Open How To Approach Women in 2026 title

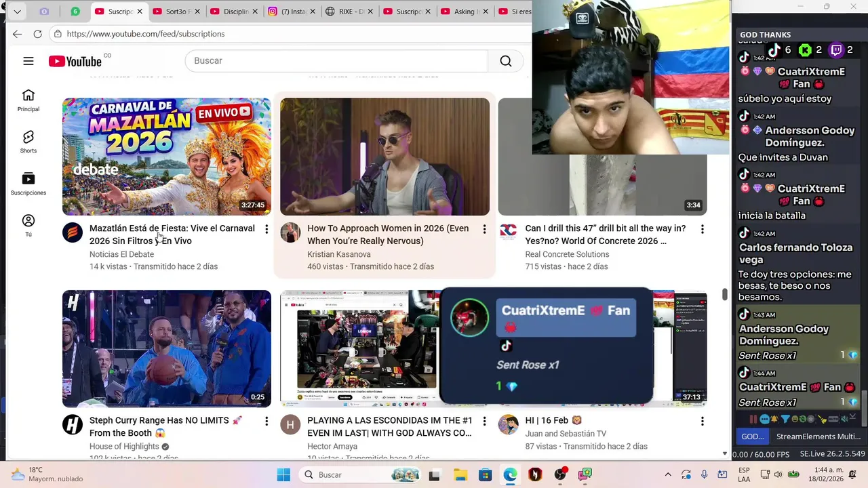click(x=388, y=235)
